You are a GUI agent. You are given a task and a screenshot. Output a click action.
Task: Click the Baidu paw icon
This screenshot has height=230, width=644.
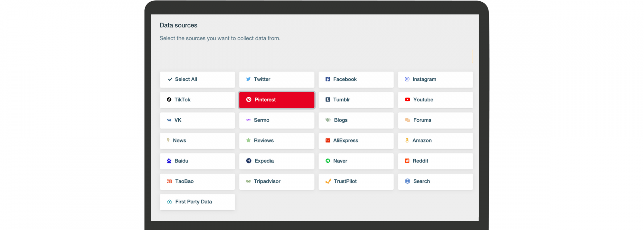click(x=169, y=161)
